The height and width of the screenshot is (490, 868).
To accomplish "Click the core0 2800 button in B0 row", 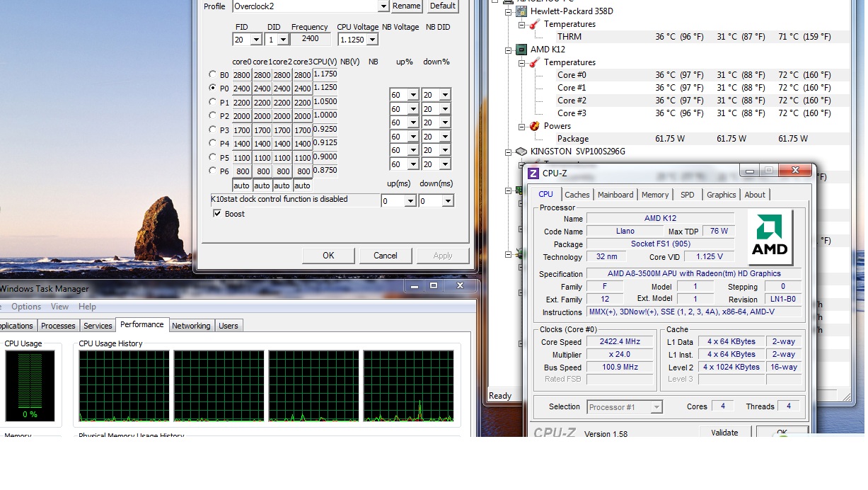I will 241,74.
